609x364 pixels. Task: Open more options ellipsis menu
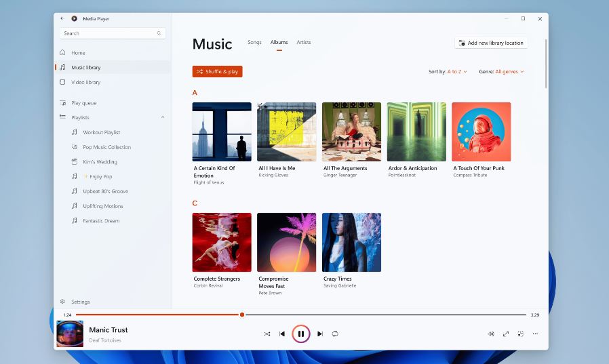click(535, 333)
